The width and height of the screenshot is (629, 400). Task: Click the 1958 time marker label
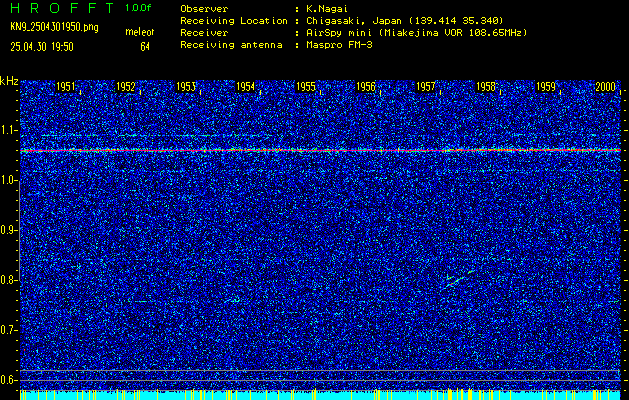(x=485, y=87)
